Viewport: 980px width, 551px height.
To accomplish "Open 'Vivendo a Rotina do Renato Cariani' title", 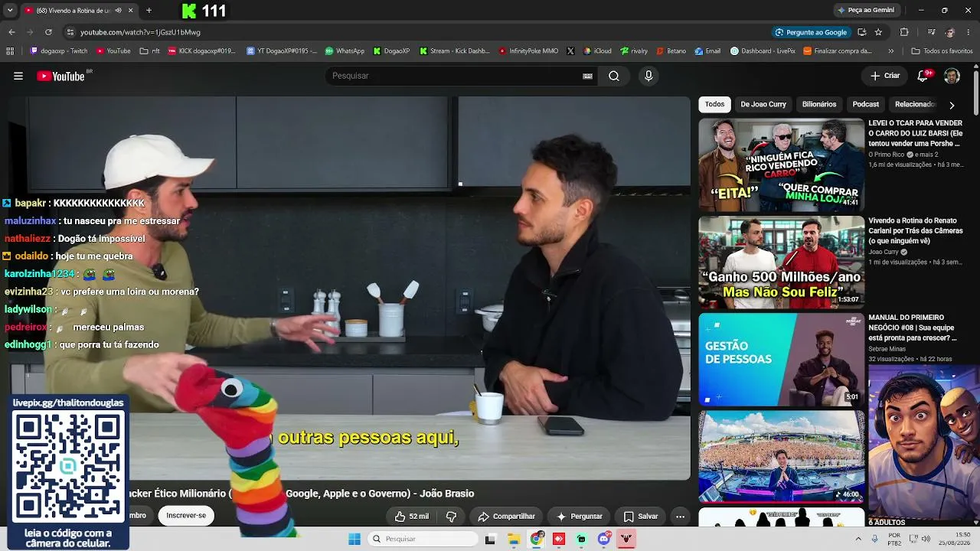I will tap(916, 230).
